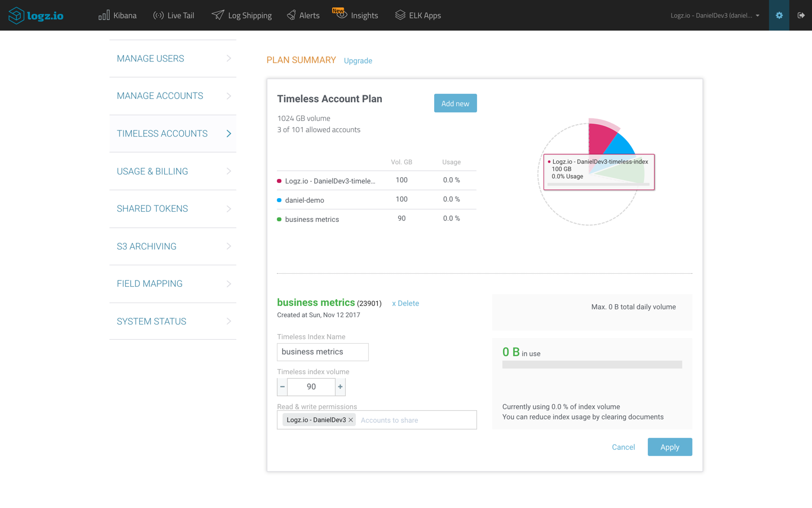Open Manage Users section
The image size is (812, 508).
[x=173, y=59]
